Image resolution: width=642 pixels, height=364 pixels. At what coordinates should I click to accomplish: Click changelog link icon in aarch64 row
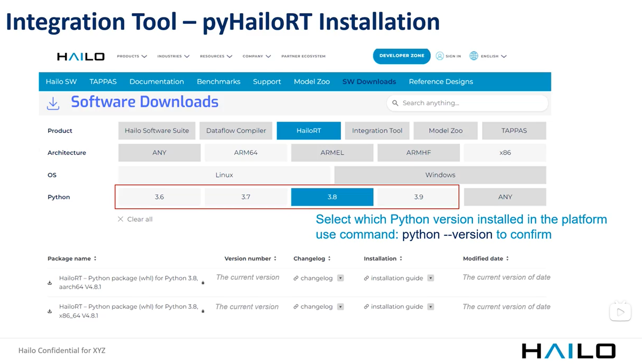point(296,278)
